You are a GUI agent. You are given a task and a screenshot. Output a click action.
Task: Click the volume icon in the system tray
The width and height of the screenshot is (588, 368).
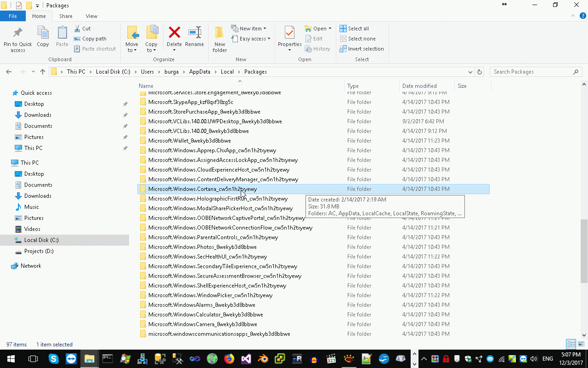[534, 359]
